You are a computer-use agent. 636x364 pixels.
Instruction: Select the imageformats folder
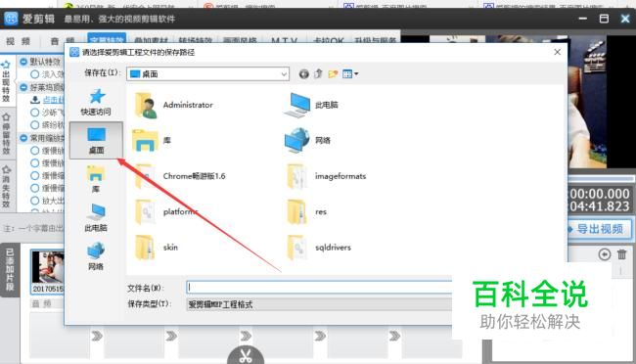[x=326, y=176]
